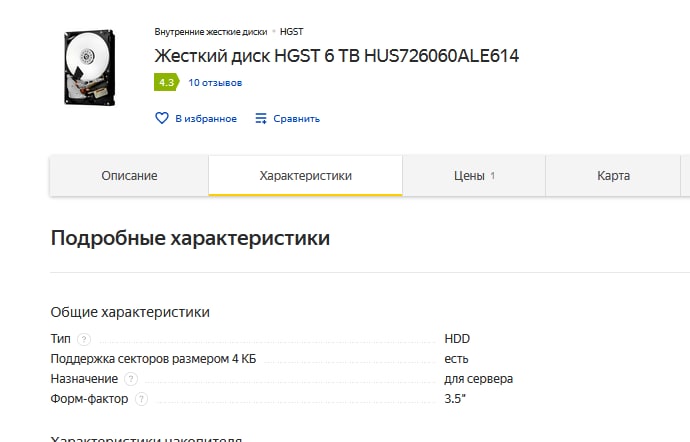
Task: Switch to the Описание tab
Action: click(129, 176)
